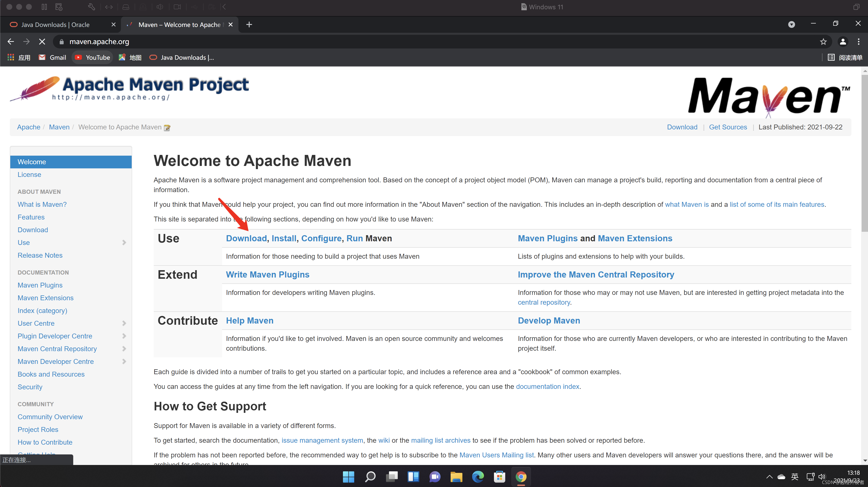This screenshot has width=868, height=487.
Task: Select the Maven Welcome tab
Action: [x=179, y=24]
